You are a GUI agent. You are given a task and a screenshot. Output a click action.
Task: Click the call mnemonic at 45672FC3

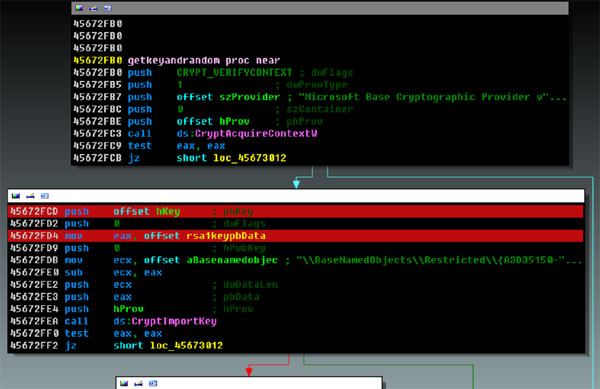[x=140, y=134]
